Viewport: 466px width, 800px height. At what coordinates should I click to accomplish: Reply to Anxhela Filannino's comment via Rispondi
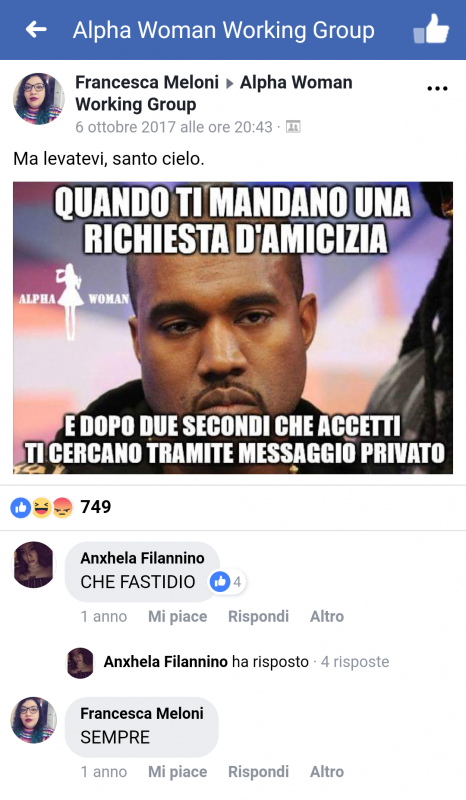(x=258, y=616)
